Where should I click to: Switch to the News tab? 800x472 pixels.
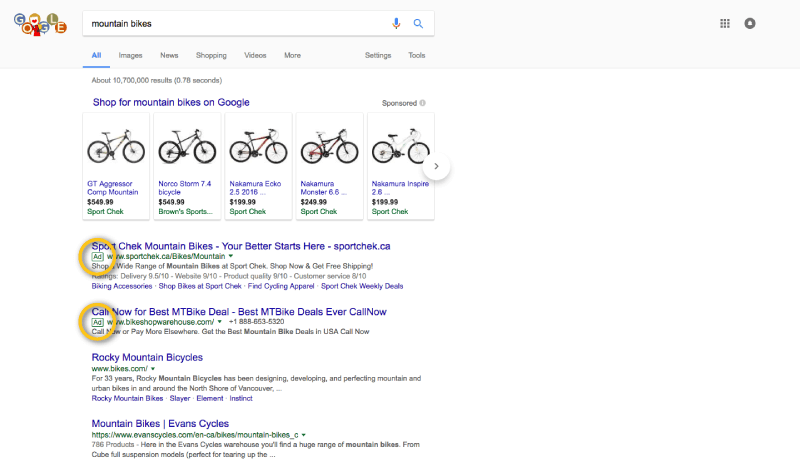point(169,55)
